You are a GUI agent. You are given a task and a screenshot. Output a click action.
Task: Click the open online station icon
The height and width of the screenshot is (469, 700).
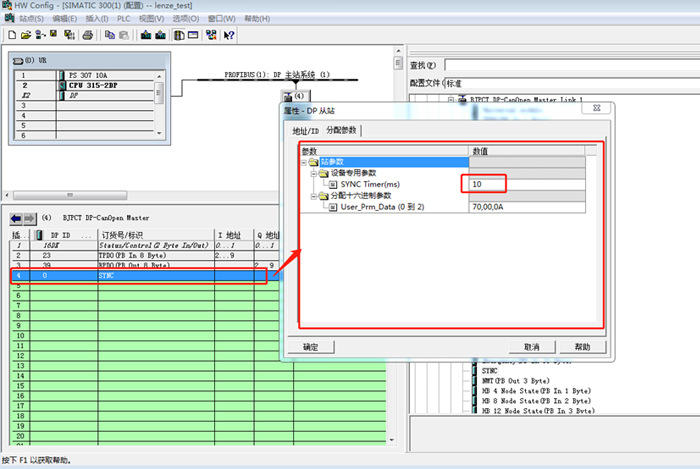[x=40, y=35]
